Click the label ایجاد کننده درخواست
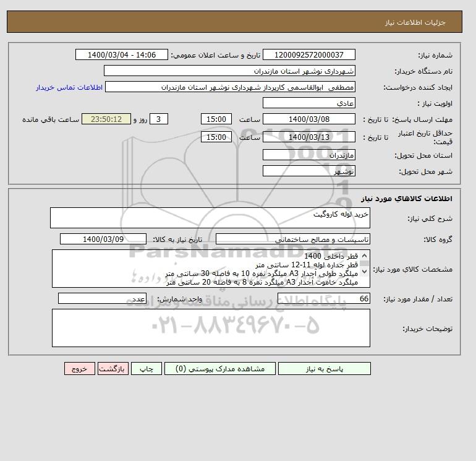Image resolution: width=476 pixels, height=461 pixels. [418, 87]
